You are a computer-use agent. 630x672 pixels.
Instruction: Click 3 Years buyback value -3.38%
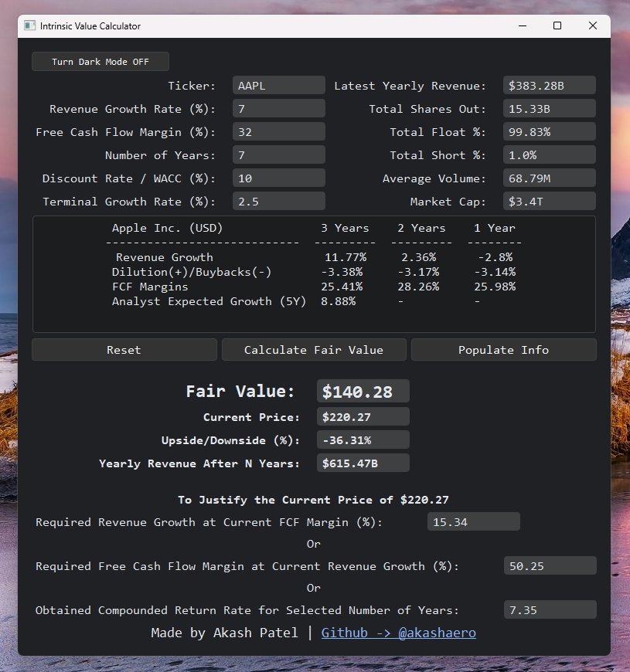[342, 272]
